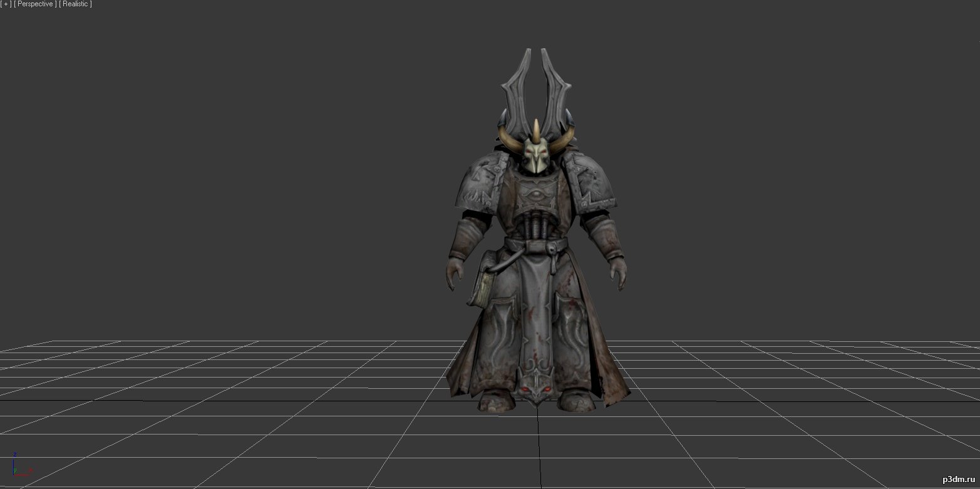Click the blue Z axis label
Viewport: 980px width, 489px height.
click(14, 455)
